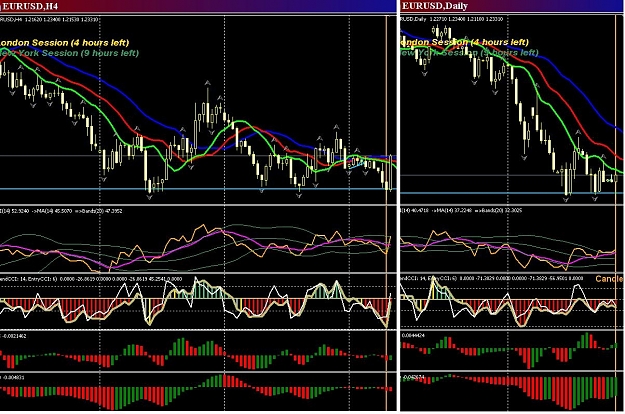Click the Daily TrendCCI EntryCCI indicator label
The width and height of the screenshot is (625, 414).
[x=493, y=279]
